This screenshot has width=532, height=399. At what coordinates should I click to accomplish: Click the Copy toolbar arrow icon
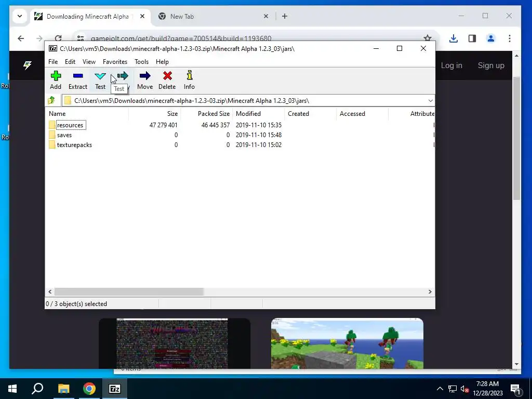coord(123,76)
